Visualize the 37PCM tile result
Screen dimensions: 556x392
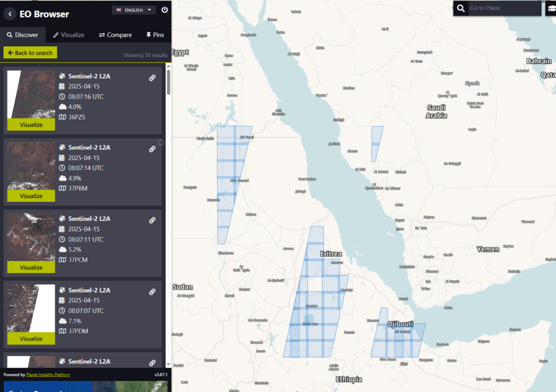31,268
